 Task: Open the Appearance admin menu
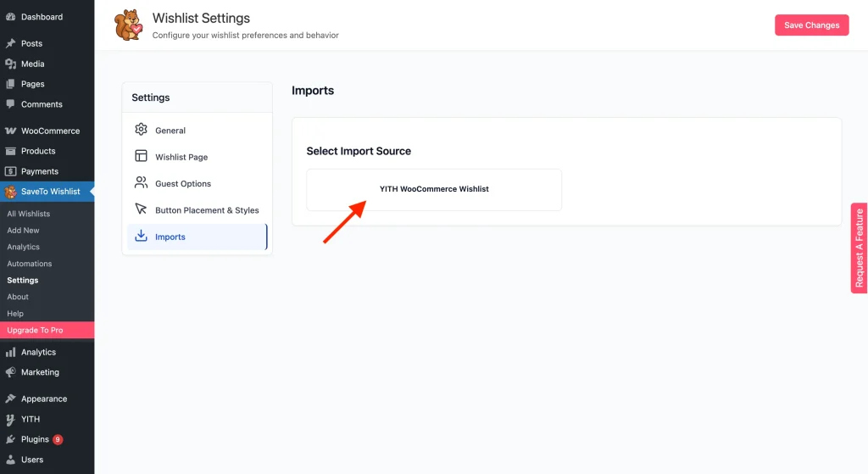coord(43,399)
